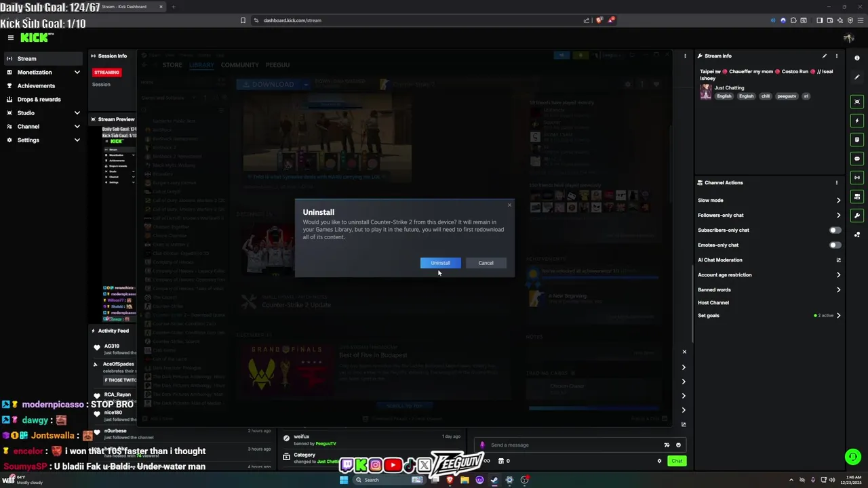Open Slow mode options
The image size is (868, 488).
(769, 201)
